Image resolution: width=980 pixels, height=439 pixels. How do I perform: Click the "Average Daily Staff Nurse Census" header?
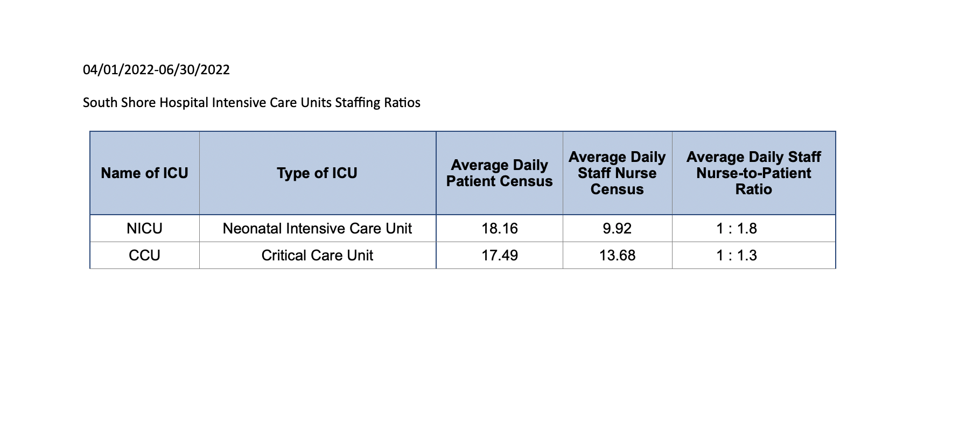pyautogui.click(x=617, y=173)
